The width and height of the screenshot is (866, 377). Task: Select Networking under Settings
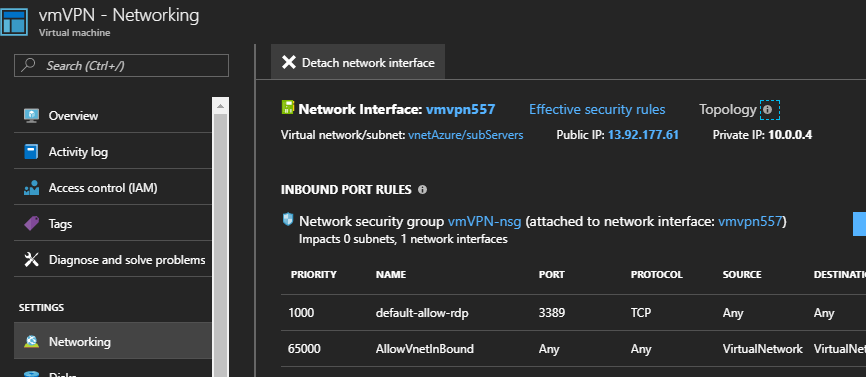pos(113,342)
